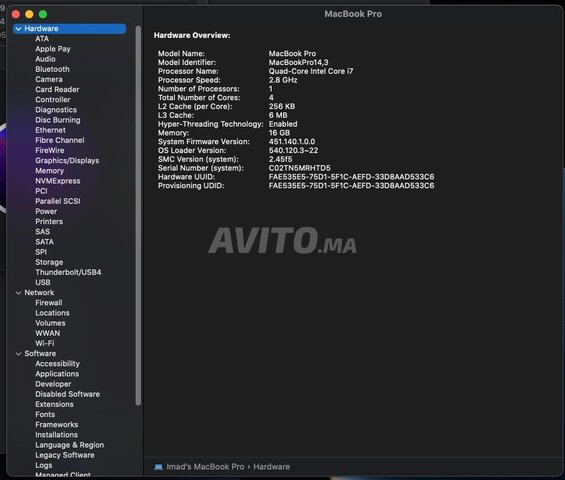
Task: Click Hardware in the path bar
Action: pyautogui.click(x=271, y=467)
